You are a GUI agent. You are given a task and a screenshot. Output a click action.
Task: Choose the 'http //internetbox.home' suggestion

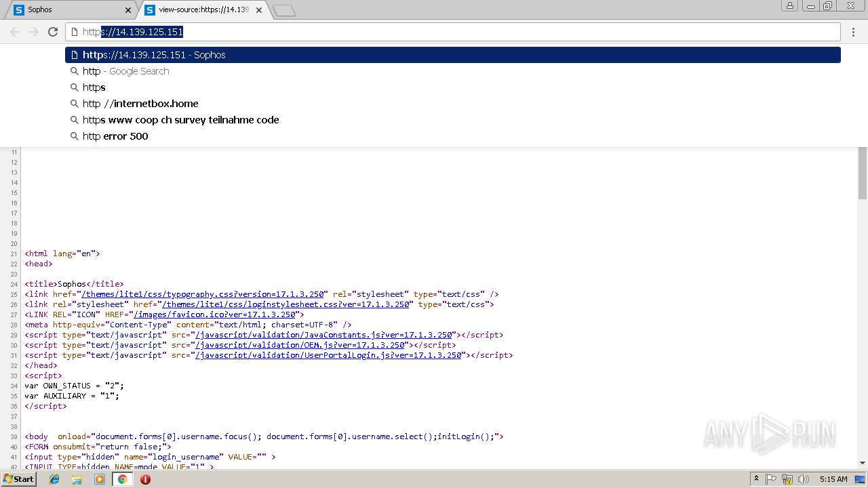452,104
